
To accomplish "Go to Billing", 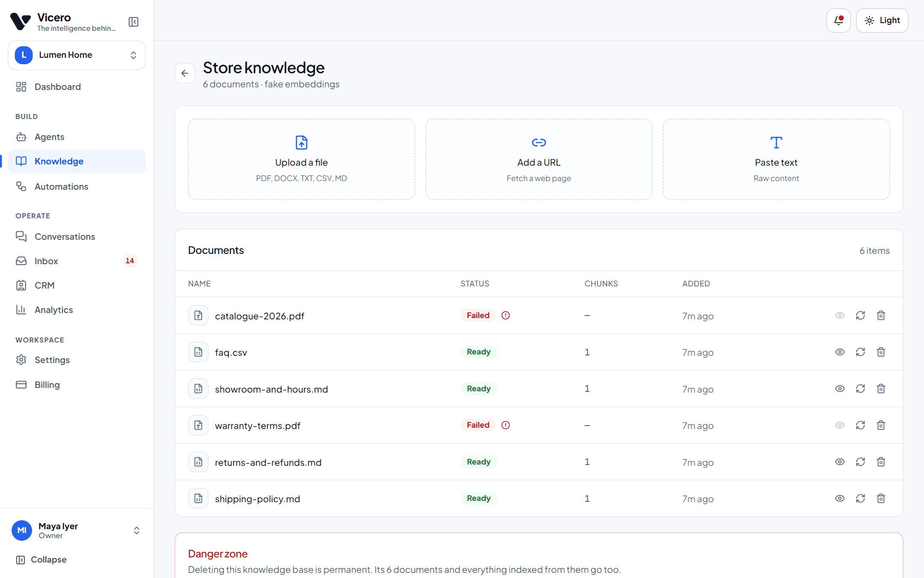I will [x=77, y=385].
